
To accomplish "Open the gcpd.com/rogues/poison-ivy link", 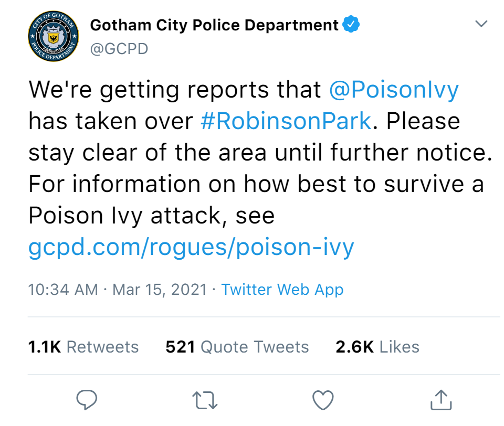I will tap(191, 248).
